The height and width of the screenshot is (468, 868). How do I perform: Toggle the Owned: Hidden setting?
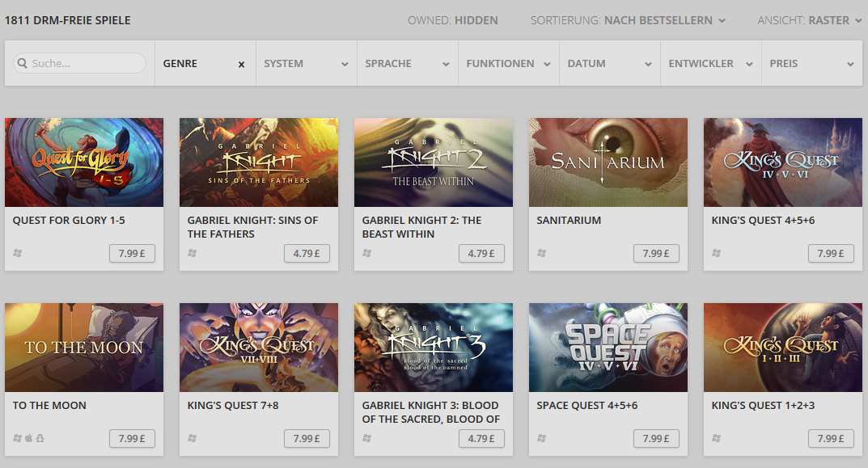453,20
